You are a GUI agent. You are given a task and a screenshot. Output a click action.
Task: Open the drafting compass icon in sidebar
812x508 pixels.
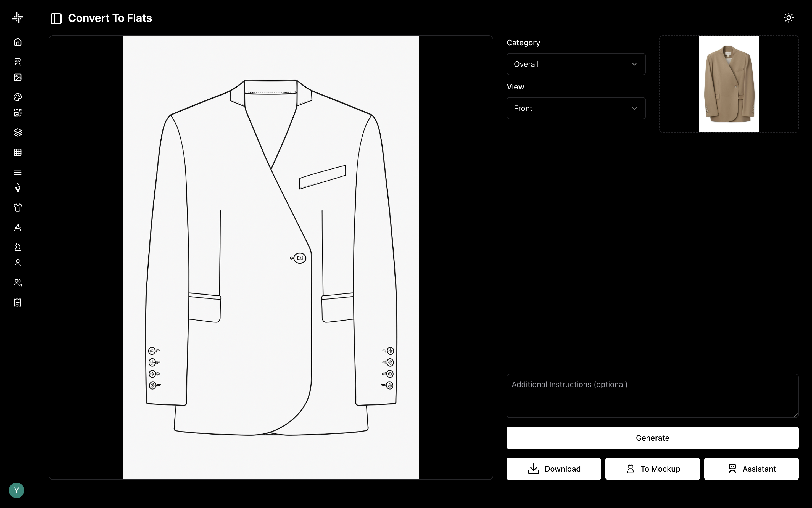17,227
